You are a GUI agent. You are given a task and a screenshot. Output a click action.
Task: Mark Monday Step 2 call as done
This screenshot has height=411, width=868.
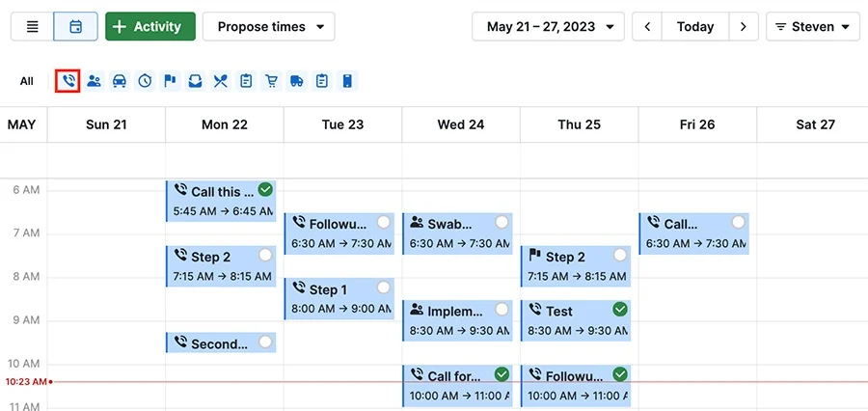pos(266,255)
